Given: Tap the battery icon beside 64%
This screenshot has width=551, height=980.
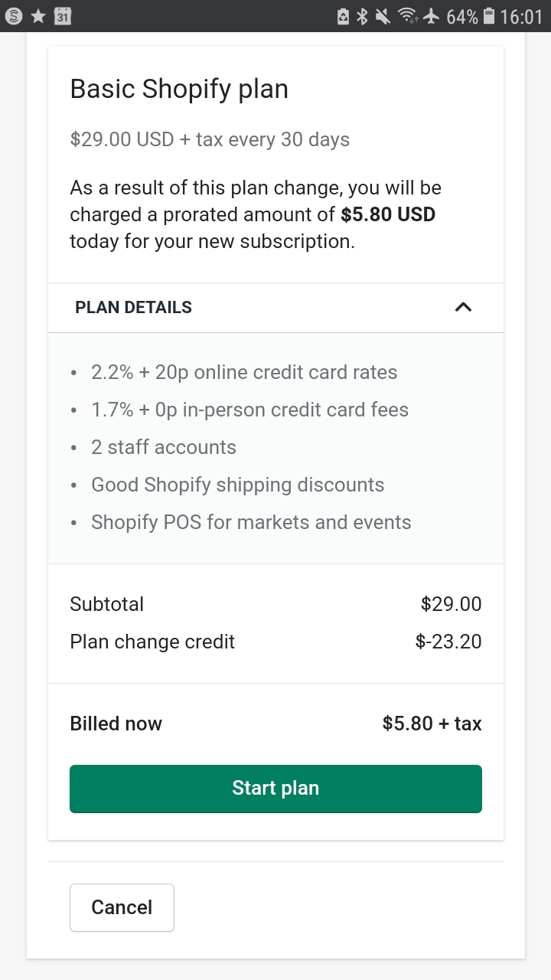Looking at the screenshot, I should [489, 16].
